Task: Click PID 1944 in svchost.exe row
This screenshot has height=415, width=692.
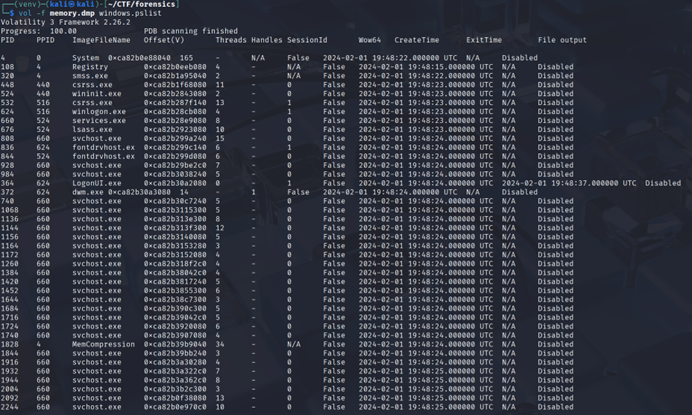Action: click(10, 380)
